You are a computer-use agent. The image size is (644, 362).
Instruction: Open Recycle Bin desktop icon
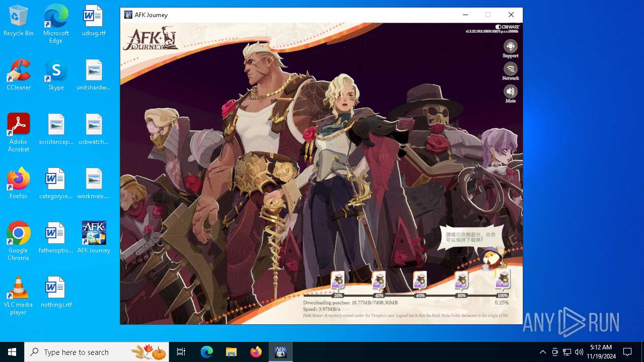19,21
